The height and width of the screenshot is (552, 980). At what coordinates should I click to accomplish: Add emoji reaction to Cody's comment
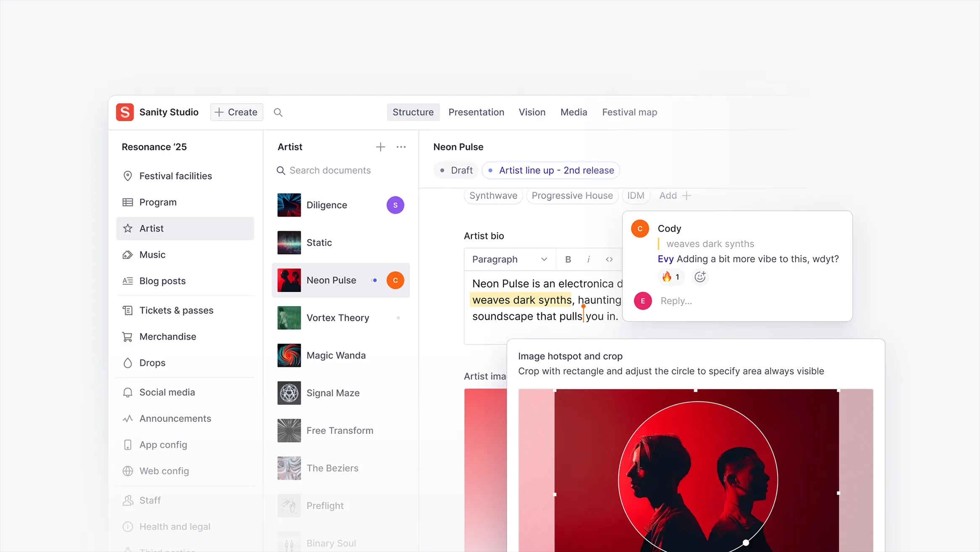(700, 277)
